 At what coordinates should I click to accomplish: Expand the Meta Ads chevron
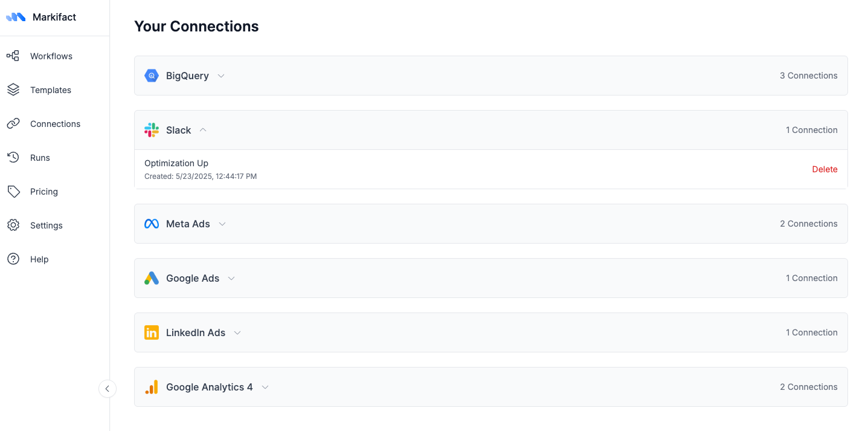click(222, 224)
